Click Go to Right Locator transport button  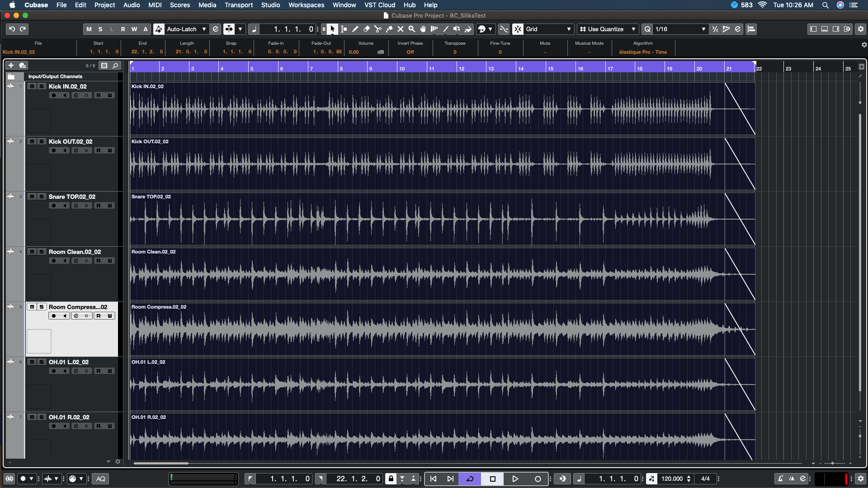(x=450, y=479)
